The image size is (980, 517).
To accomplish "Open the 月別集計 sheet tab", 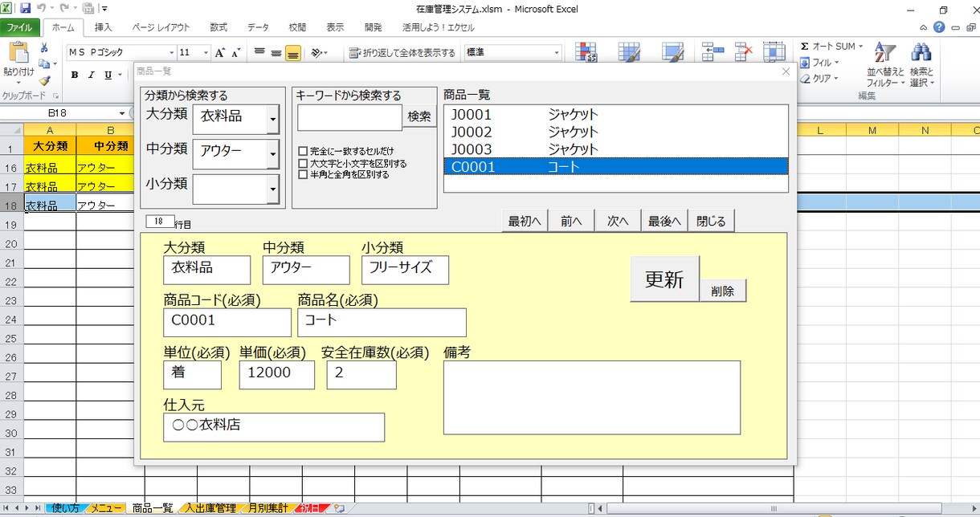I will (267, 508).
